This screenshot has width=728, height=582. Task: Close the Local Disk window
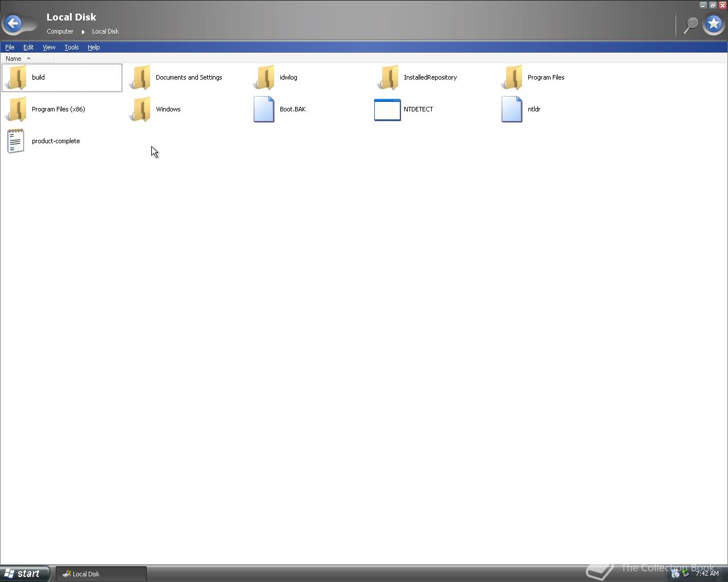(x=722, y=5)
